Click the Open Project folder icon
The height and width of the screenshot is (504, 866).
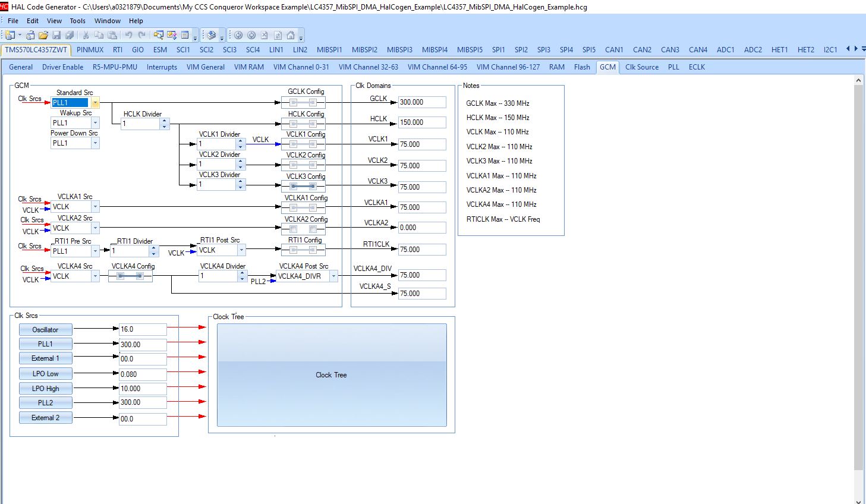click(43, 35)
